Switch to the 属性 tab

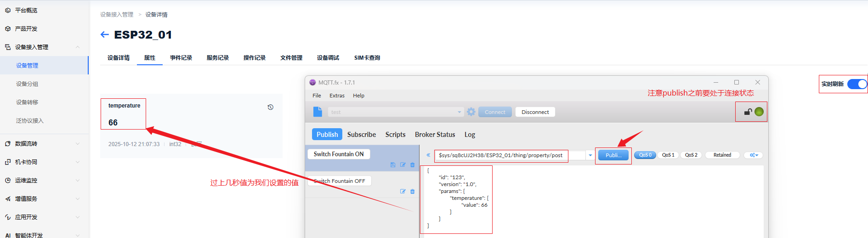pyautogui.click(x=150, y=58)
